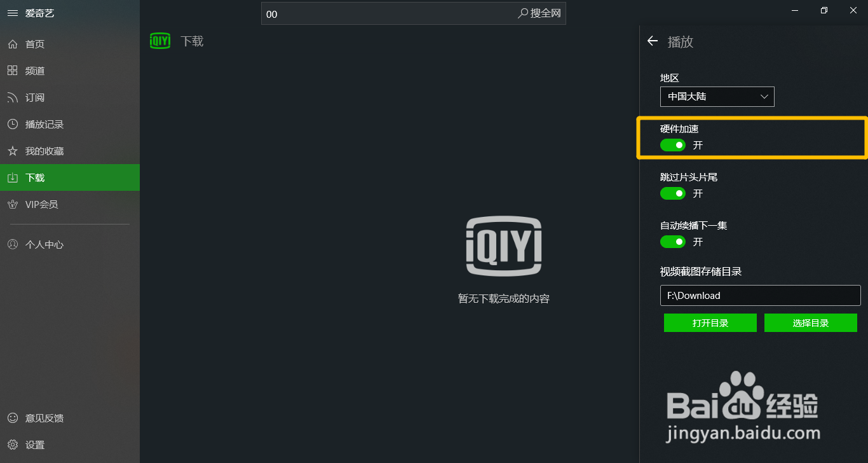Open the 意见反馈 feedback page
Viewport: 868px width, 463px height.
[x=42, y=418]
